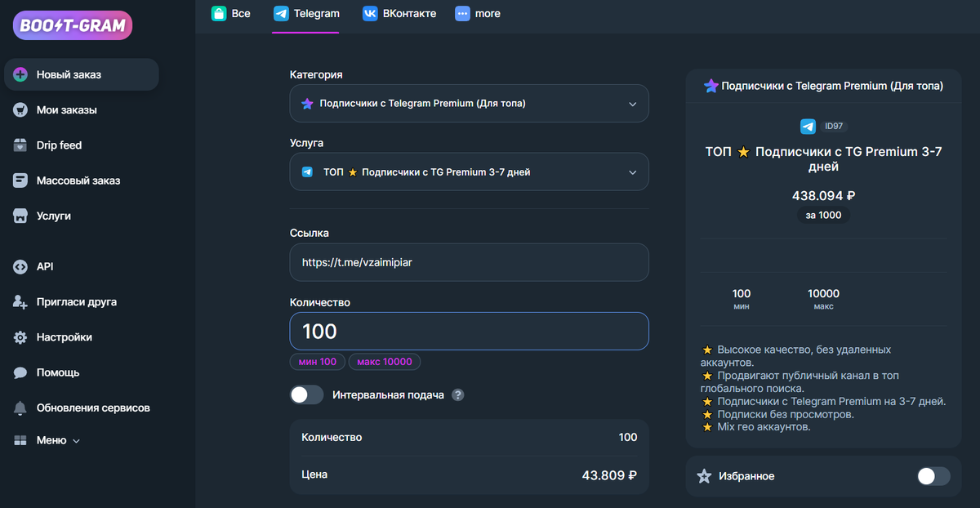This screenshot has width=980, height=508.
Task: Click the 100 мин value in the card
Action: click(x=742, y=299)
